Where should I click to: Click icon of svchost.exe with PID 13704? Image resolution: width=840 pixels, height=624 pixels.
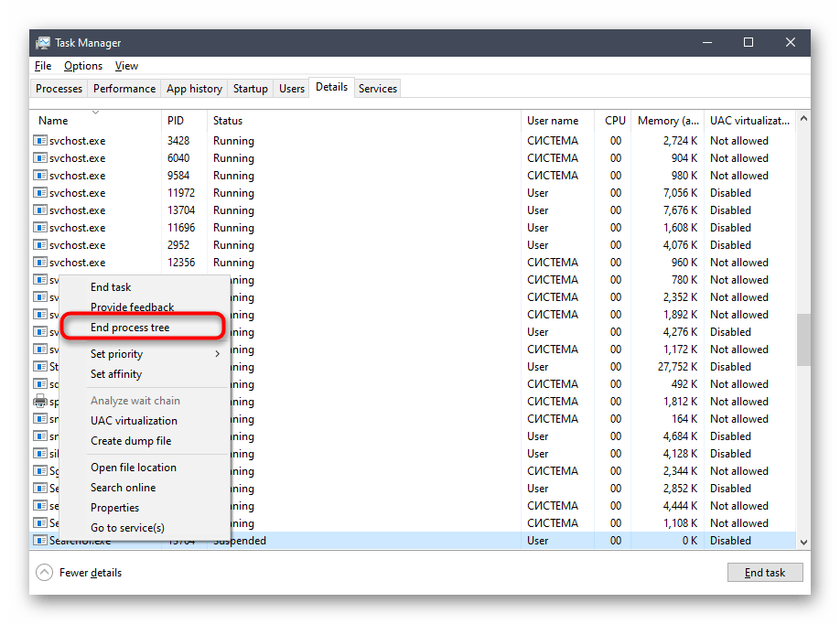pyautogui.click(x=40, y=210)
